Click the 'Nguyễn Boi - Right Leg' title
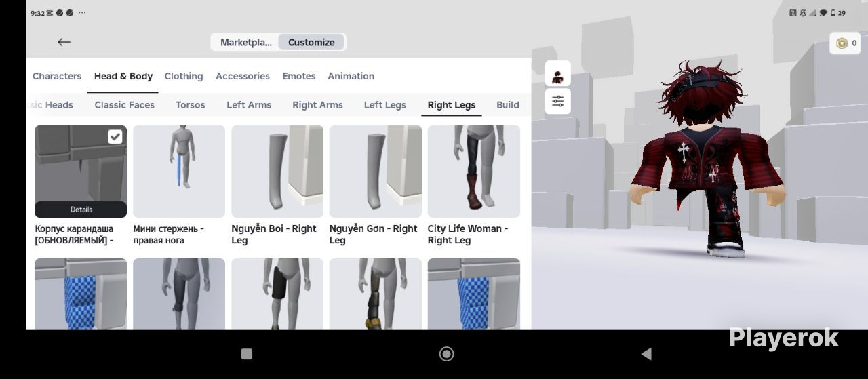868x379 pixels. (x=274, y=235)
